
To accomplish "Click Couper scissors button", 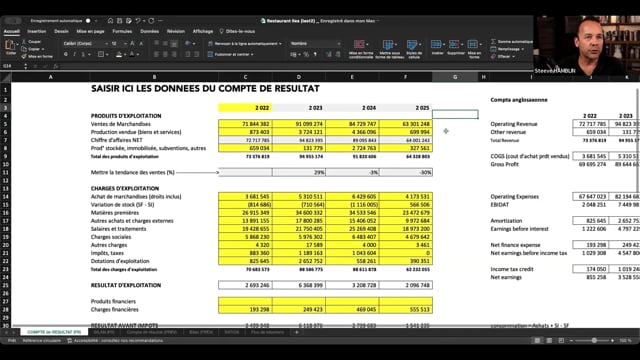I will tap(32, 42).
